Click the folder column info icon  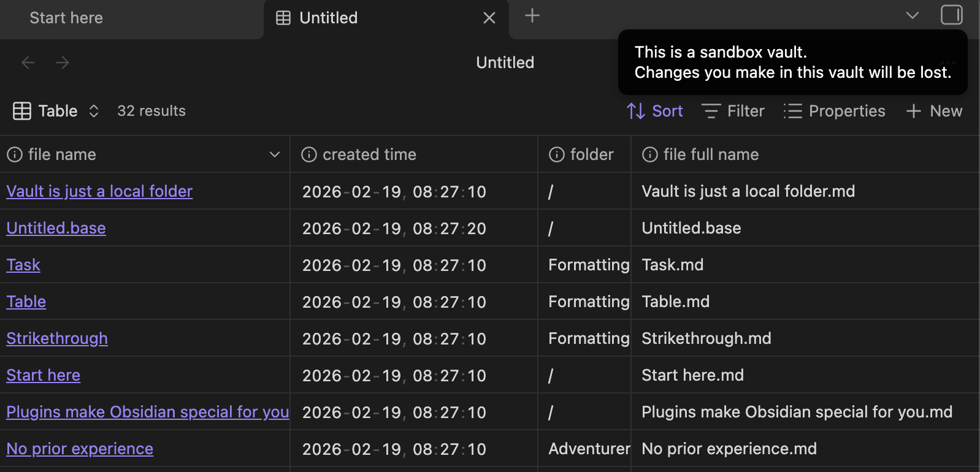(x=557, y=154)
